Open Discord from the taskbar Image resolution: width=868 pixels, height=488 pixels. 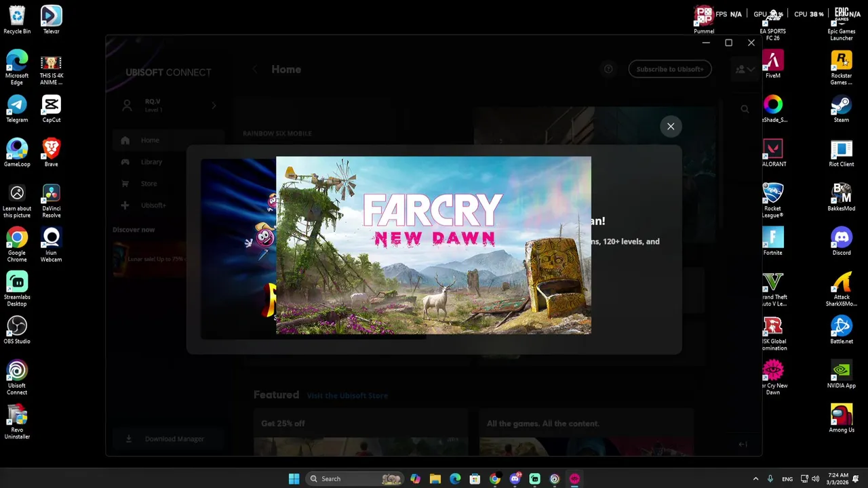tap(515, 479)
